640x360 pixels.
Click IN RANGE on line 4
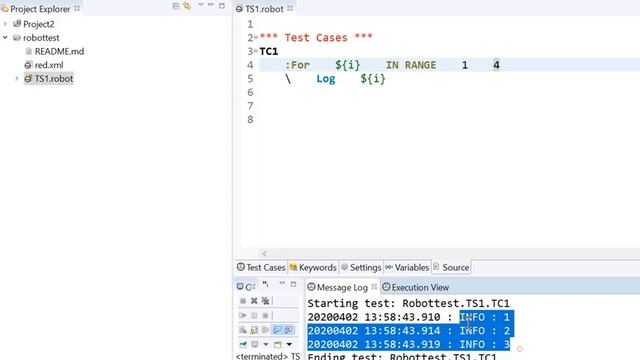click(x=411, y=65)
